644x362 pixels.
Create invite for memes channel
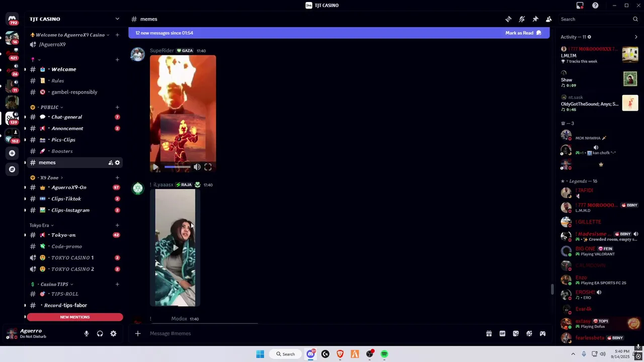[x=110, y=163]
